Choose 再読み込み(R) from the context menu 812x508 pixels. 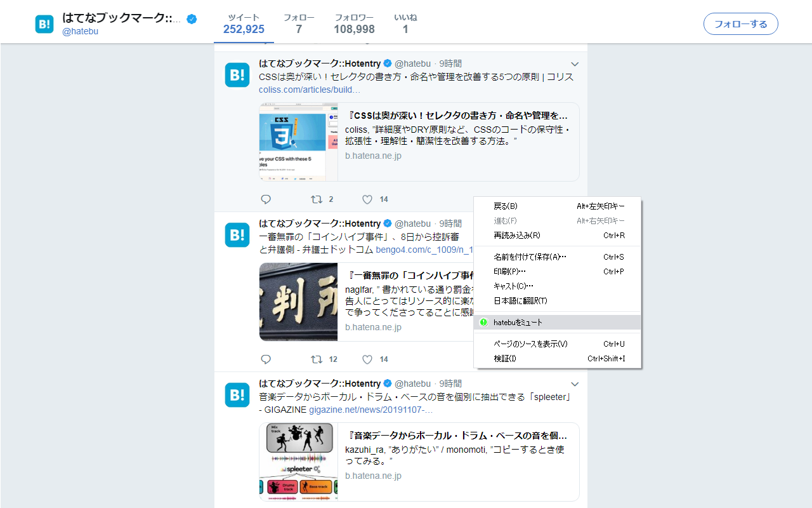tap(558, 236)
